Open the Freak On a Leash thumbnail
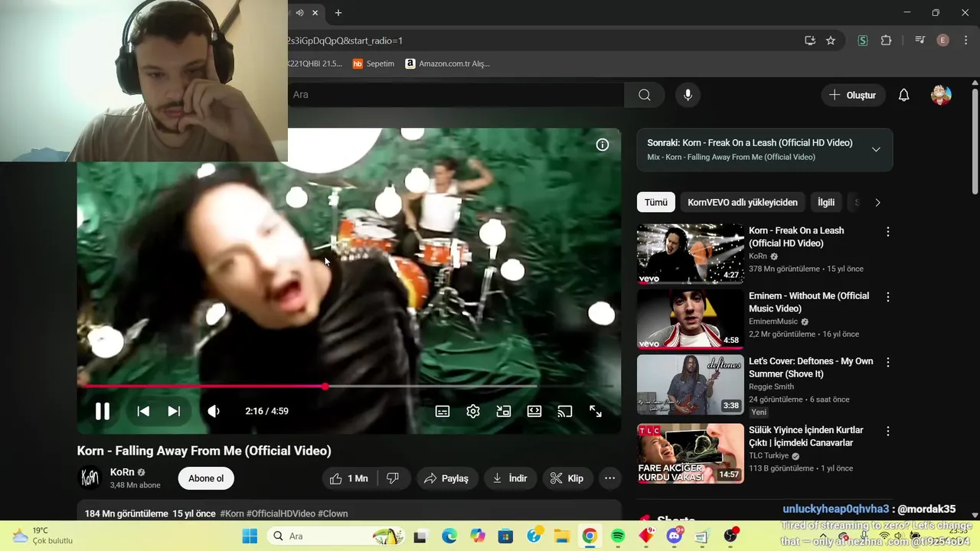 click(691, 254)
